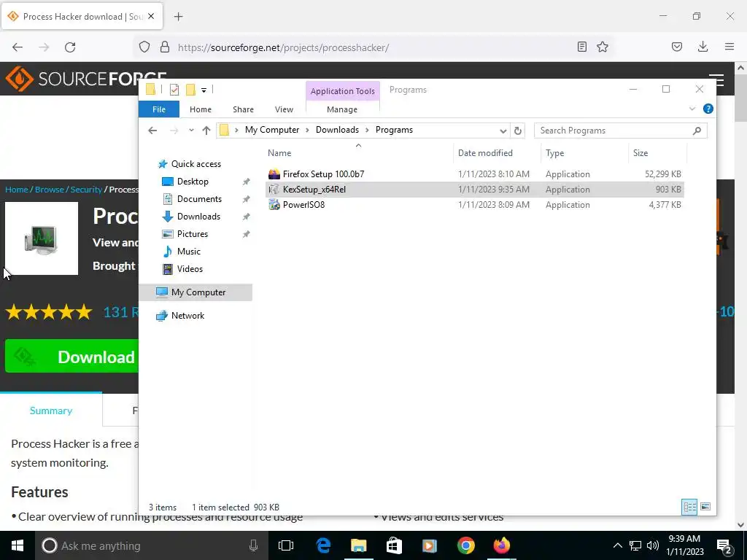Screen dimensions: 747x560
Task: Open the View ribbon tab
Action: [284, 109]
